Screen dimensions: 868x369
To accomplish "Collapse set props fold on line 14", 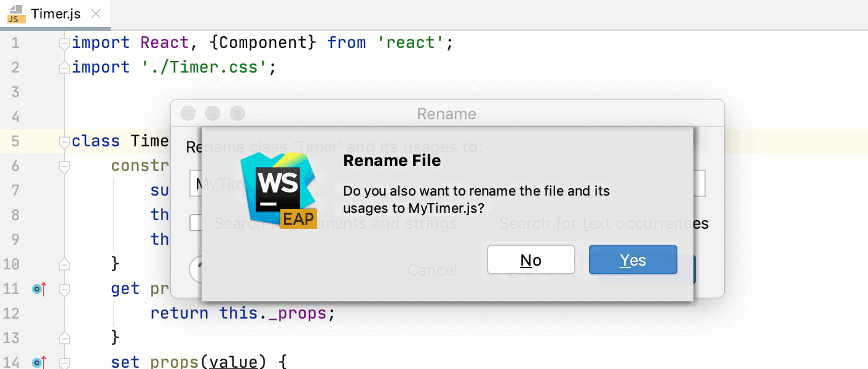I will [65, 363].
